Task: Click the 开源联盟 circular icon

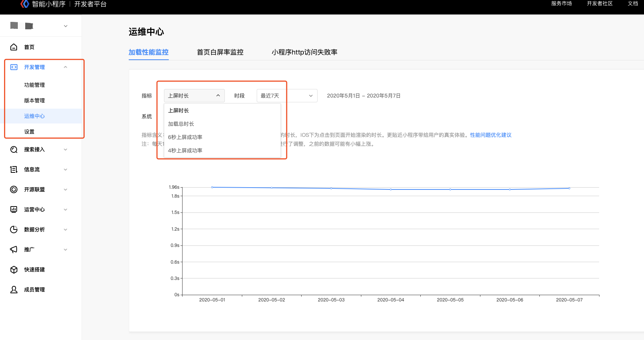Action: [x=14, y=189]
